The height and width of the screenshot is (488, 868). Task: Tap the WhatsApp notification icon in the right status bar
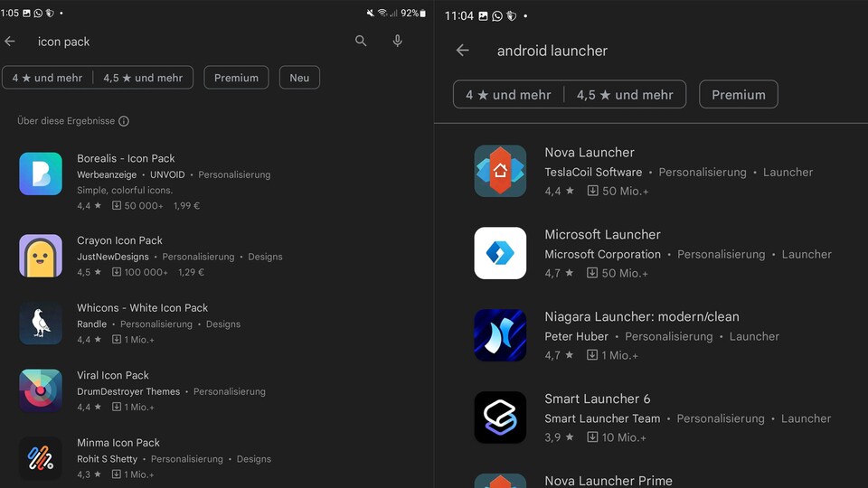tap(497, 16)
